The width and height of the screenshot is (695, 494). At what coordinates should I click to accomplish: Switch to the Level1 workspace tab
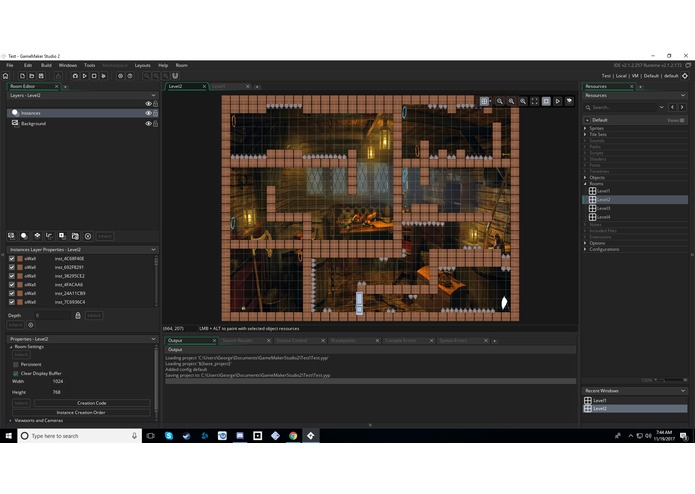230,86
